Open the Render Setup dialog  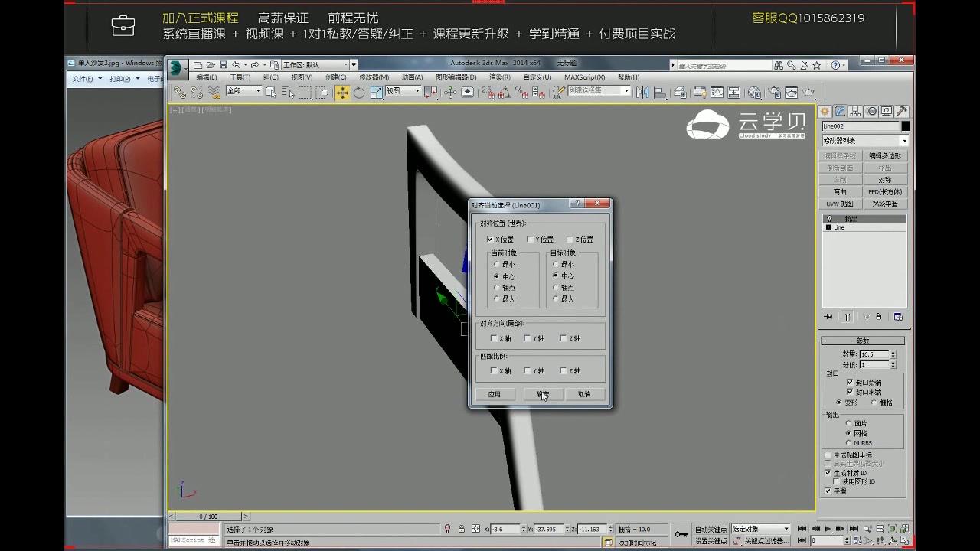(x=776, y=92)
